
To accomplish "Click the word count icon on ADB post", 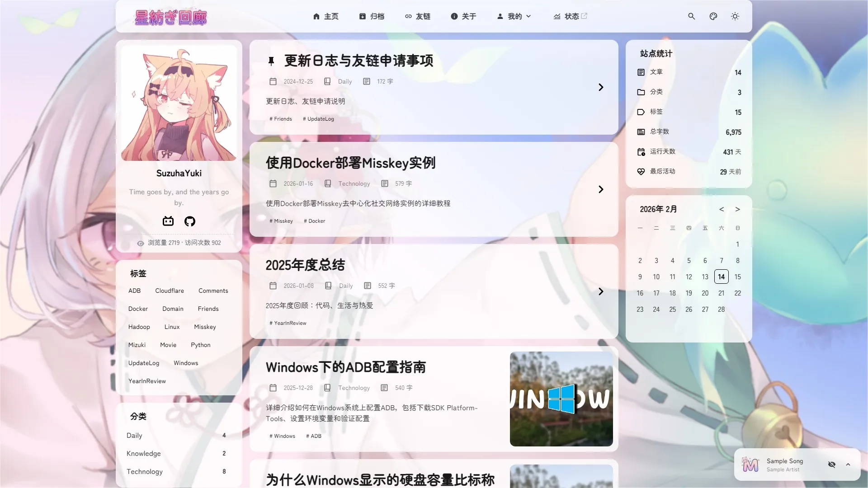I will tap(384, 388).
